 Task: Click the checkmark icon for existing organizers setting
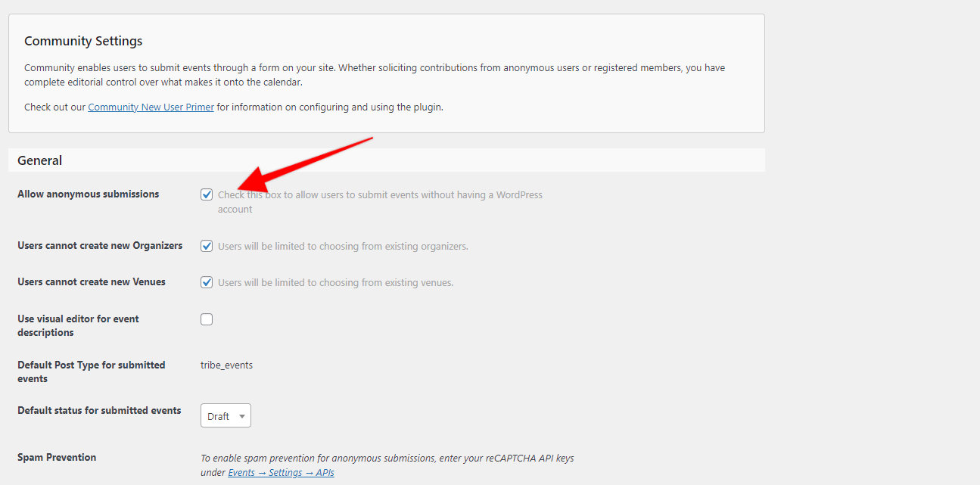(207, 245)
